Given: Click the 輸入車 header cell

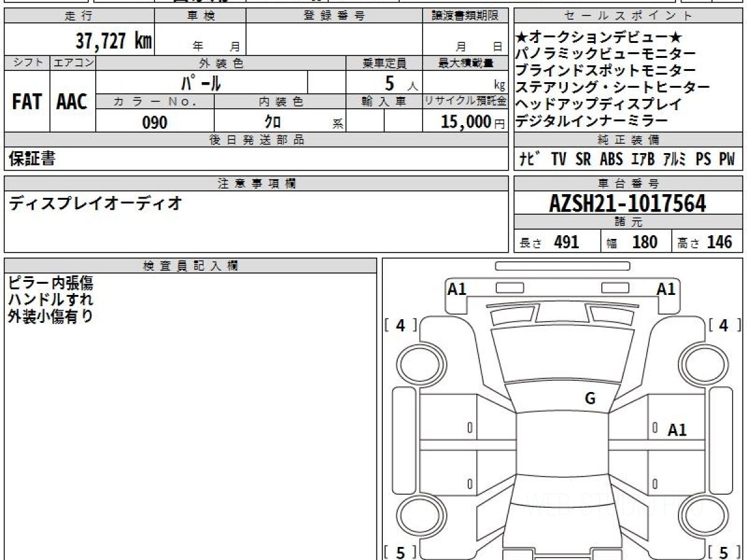Looking at the screenshot, I should tap(384, 101).
